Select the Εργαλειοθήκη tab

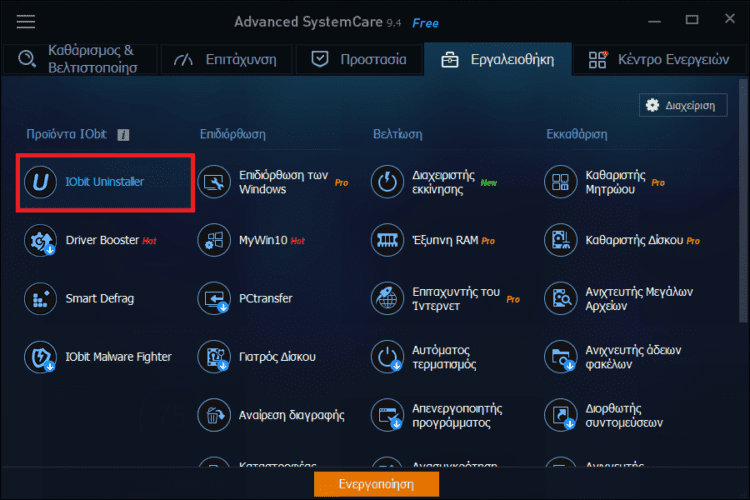tap(497, 59)
